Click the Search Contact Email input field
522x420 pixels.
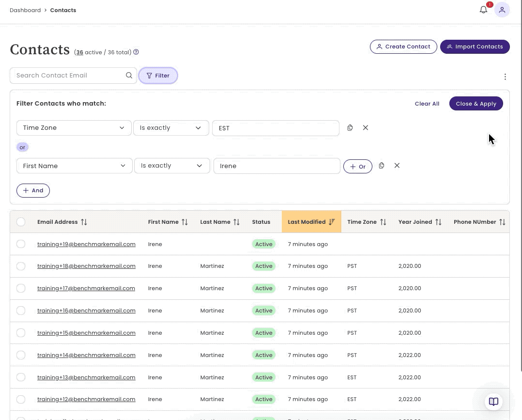[x=68, y=75]
